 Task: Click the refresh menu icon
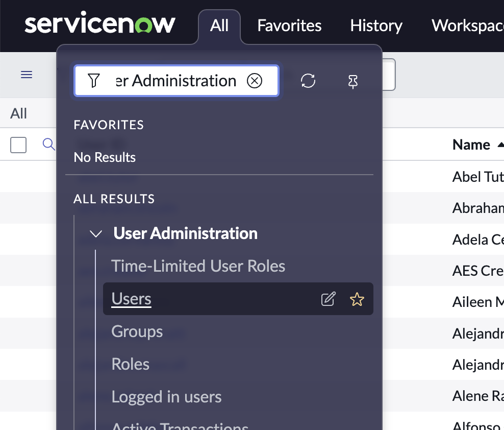tap(308, 81)
